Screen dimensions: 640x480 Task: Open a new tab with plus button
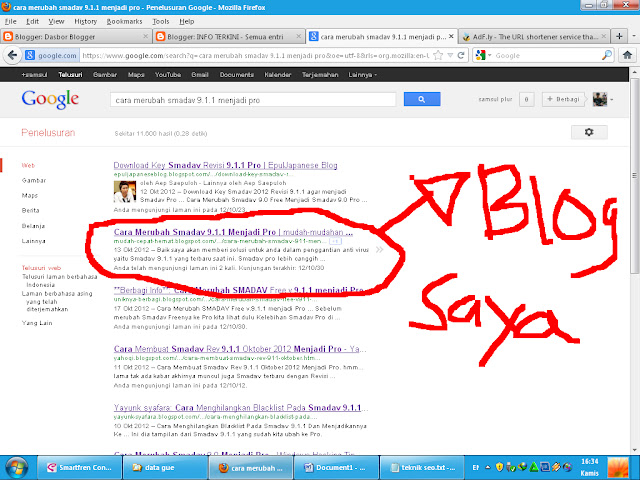click(619, 36)
